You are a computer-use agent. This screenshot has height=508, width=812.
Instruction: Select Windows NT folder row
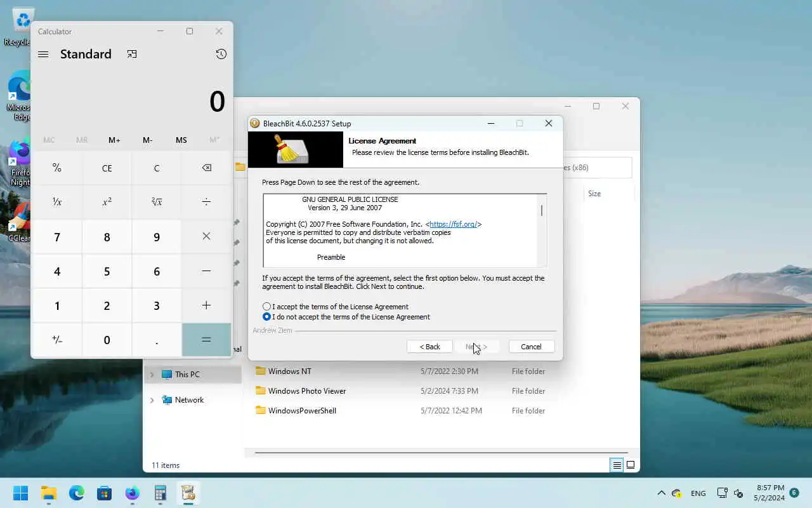[x=400, y=371]
